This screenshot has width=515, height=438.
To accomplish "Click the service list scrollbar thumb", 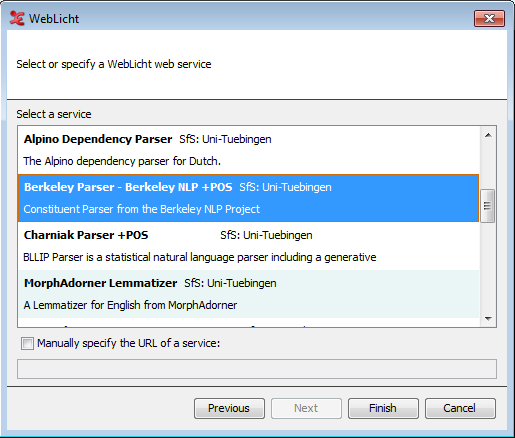I will click(488, 206).
